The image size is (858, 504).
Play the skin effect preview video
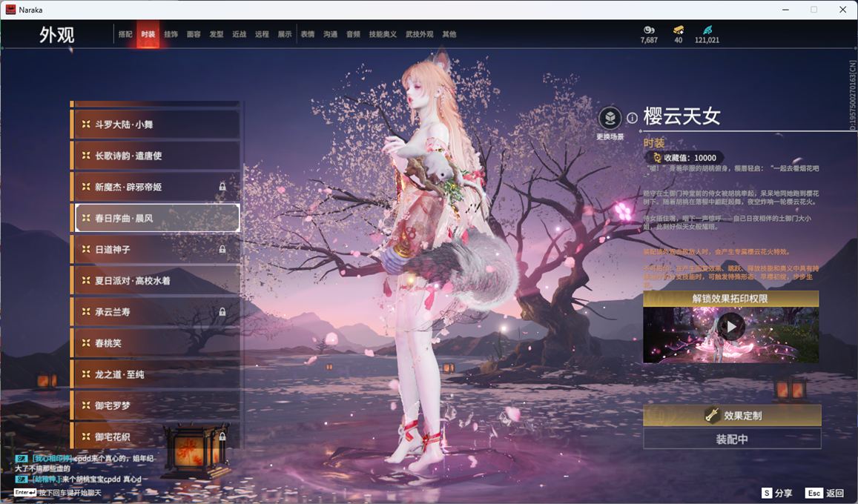coord(731,326)
